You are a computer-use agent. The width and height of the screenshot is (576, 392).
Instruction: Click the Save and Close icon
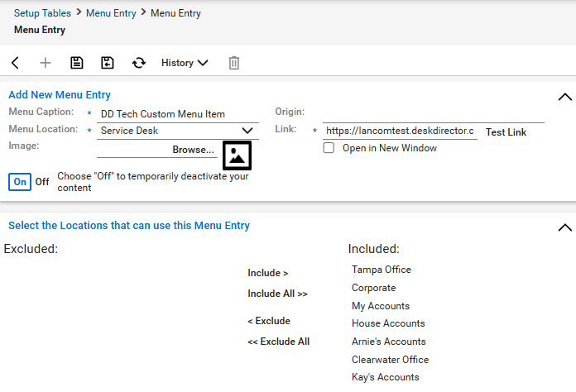(108, 63)
